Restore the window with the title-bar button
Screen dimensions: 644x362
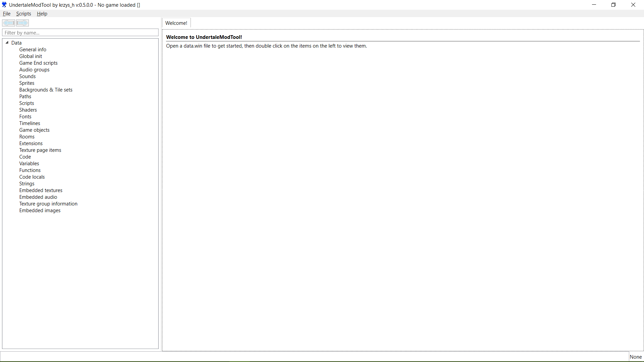point(613,5)
